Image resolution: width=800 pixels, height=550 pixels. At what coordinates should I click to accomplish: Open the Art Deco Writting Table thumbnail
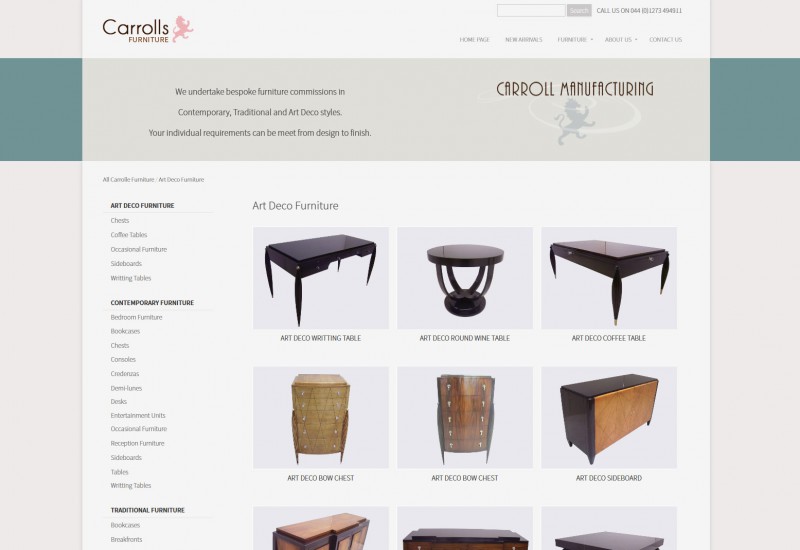pyautogui.click(x=321, y=278)
